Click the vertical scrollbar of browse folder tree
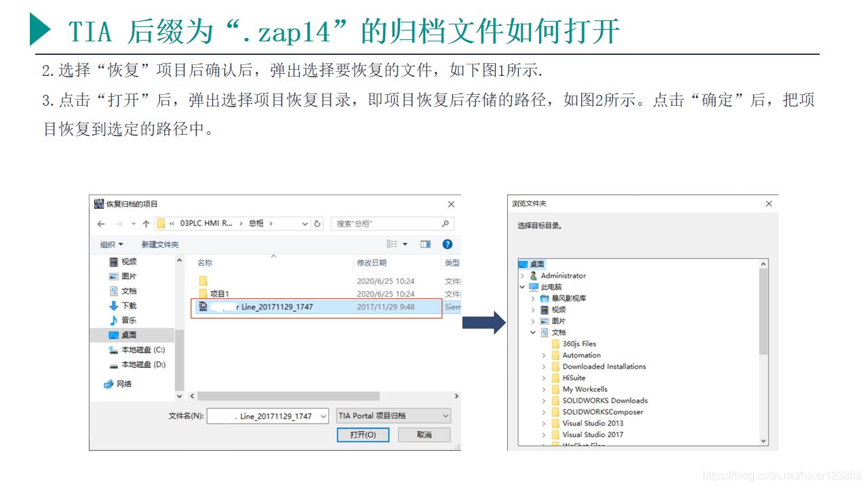868x488 pixels. tap(764, 312)
